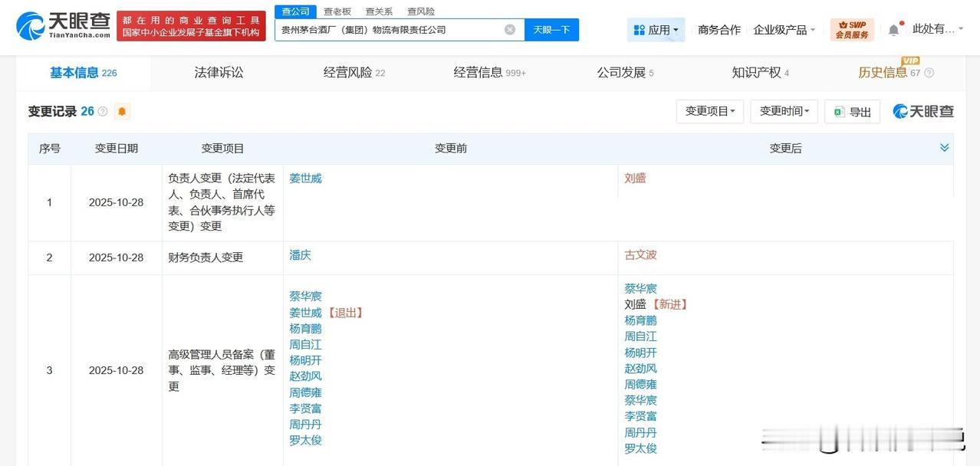Viewport: 980px width, 466px height.
Task: Click the 变更项目 column header
Action: pos(222,149)
